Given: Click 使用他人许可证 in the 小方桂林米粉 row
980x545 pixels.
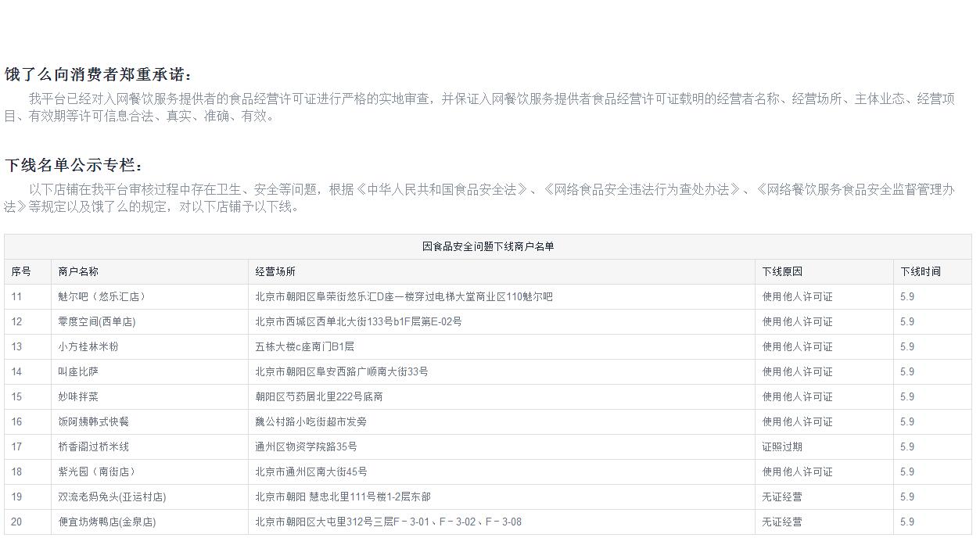Looking at the screenshot, I should click(797, 346).
